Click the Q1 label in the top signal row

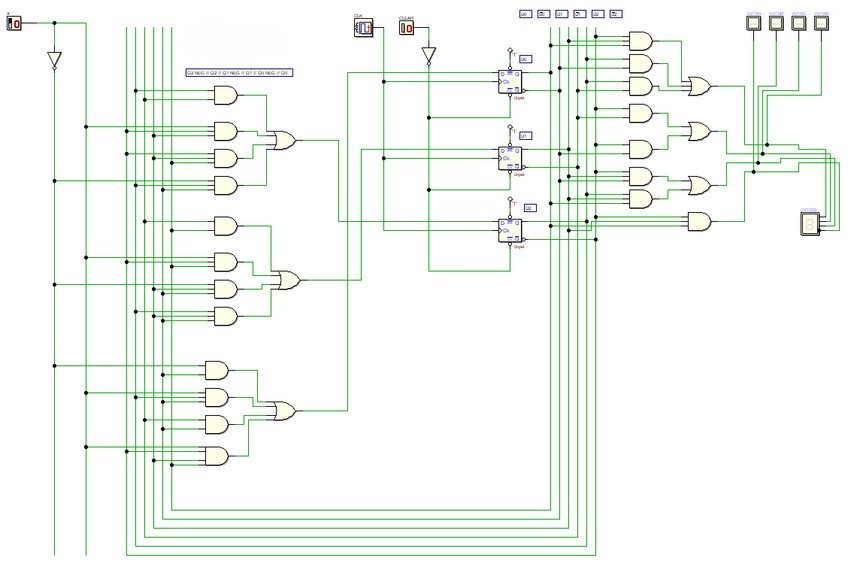point(561,14)
